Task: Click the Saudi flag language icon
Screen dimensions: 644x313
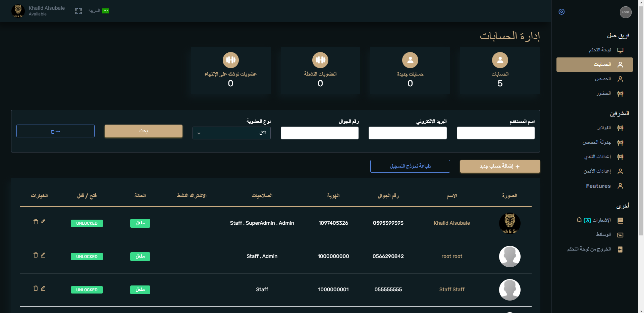Action: [106, 11]
